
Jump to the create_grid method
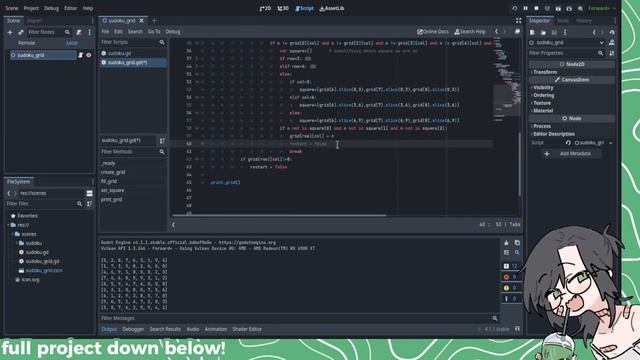pos(113,172)
